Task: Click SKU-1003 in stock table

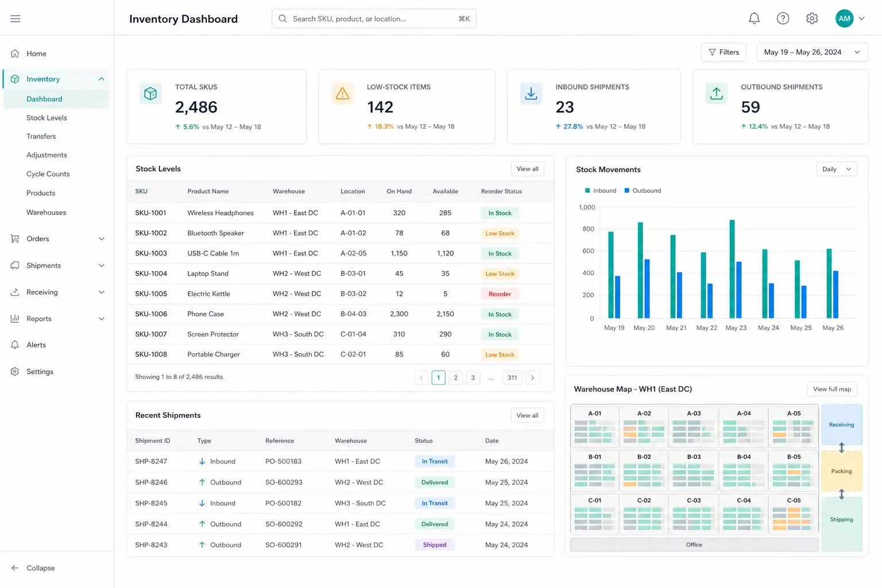Action: (x=151, y=253)
